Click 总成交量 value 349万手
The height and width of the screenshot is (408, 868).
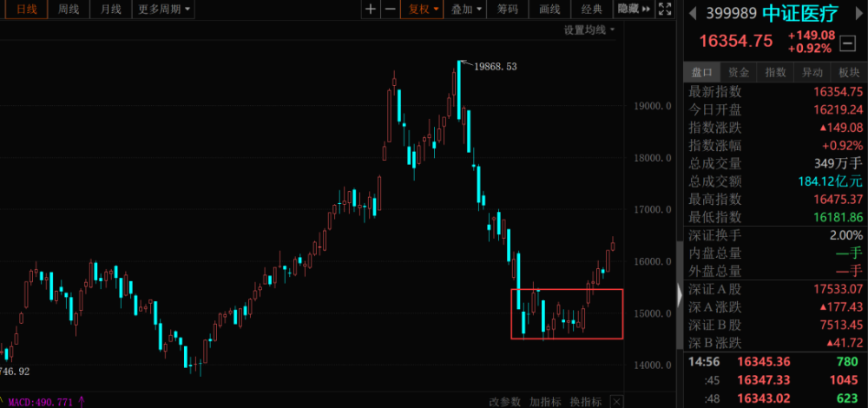(839, 163)
